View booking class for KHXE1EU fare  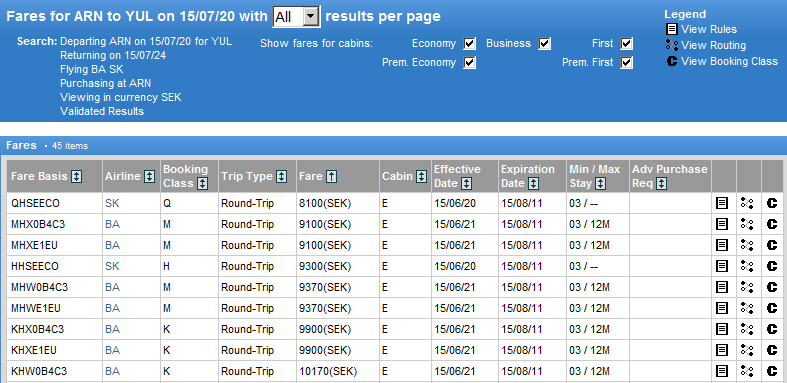click(x=772, y=350)
